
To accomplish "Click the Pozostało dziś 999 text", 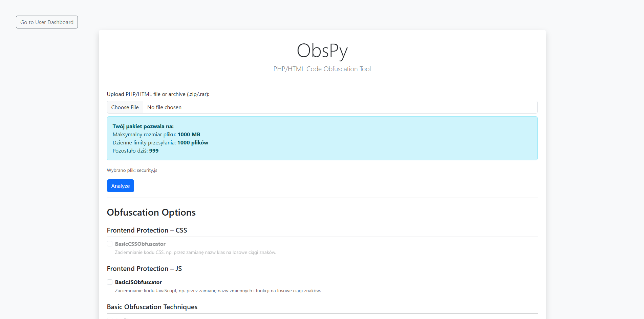I will [135, 151].
